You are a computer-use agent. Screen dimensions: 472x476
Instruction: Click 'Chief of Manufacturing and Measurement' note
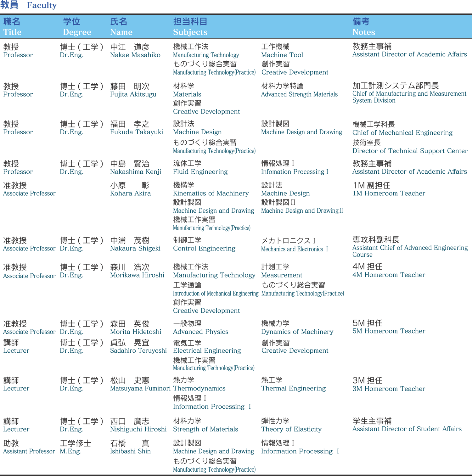click(409, 94)
